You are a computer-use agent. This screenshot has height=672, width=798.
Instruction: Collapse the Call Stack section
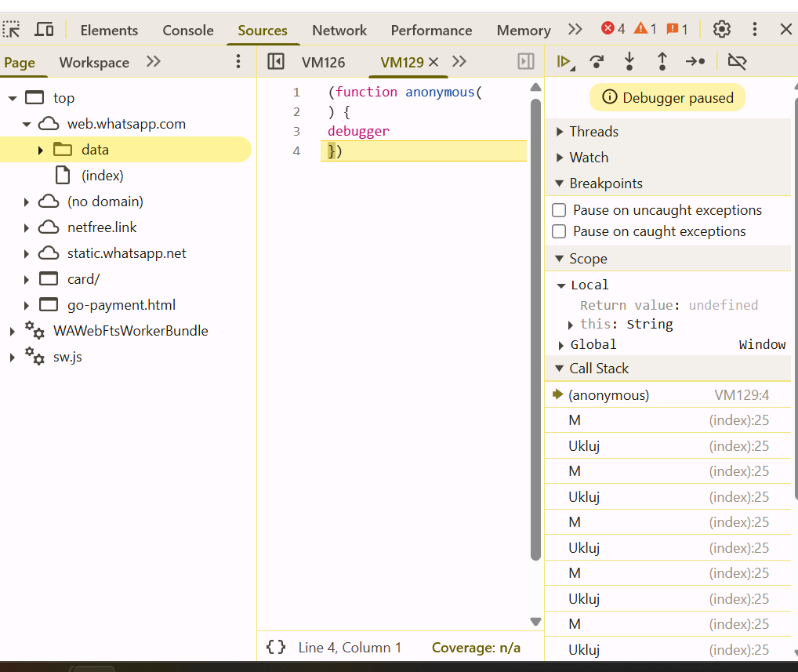[x=560, y=368]
